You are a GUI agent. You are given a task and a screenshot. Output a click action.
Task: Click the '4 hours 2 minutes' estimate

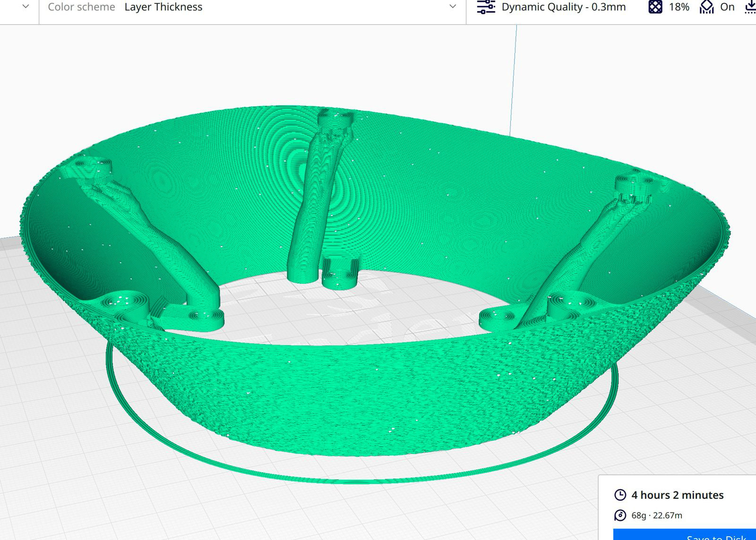(x=678, y=495)
